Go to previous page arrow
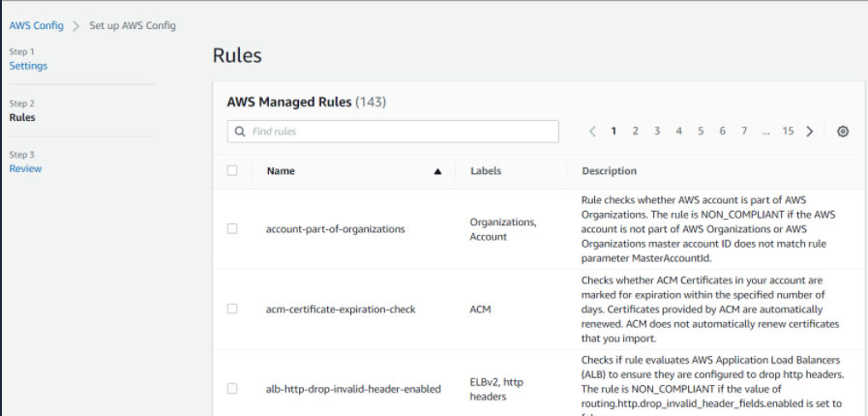Screen dimensions: 868x416 (x=592, y=132)
